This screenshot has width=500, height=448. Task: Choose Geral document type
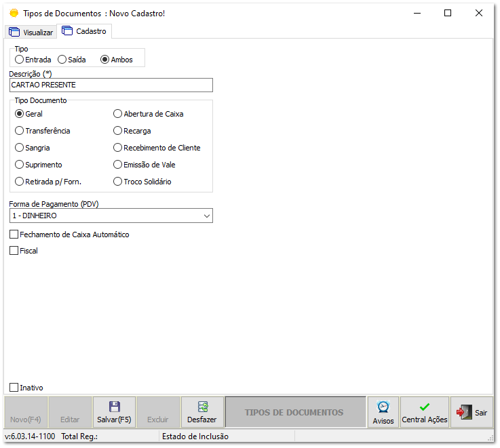[19, 113]
